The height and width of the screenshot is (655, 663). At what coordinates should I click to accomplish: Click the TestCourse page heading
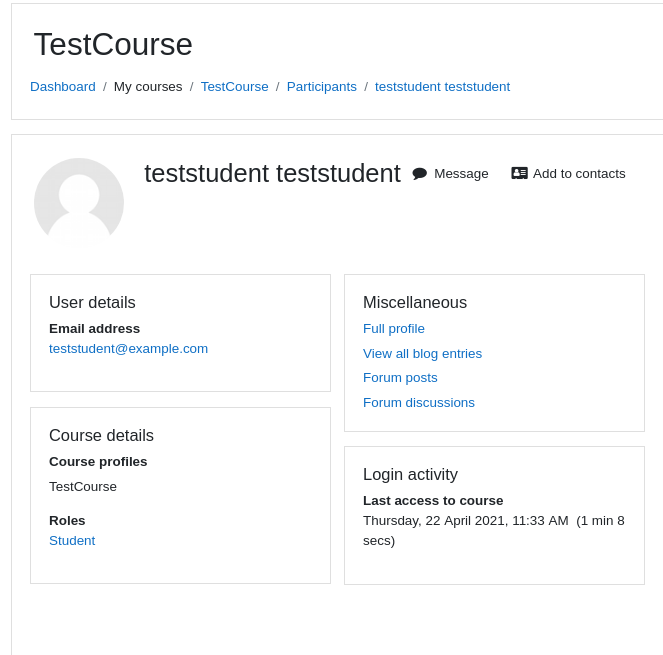pos(113,44)
